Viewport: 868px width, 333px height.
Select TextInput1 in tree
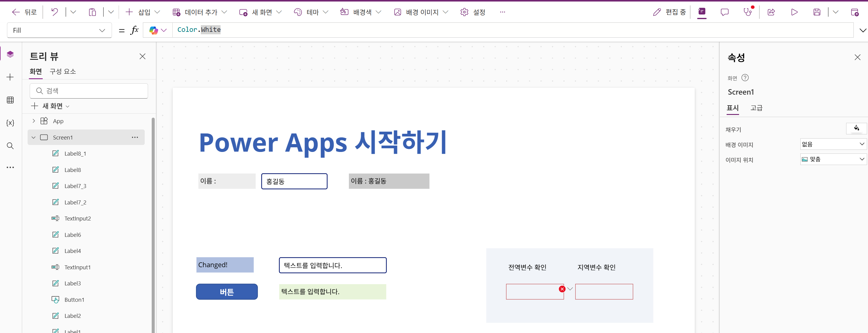[x=77, y=267]
